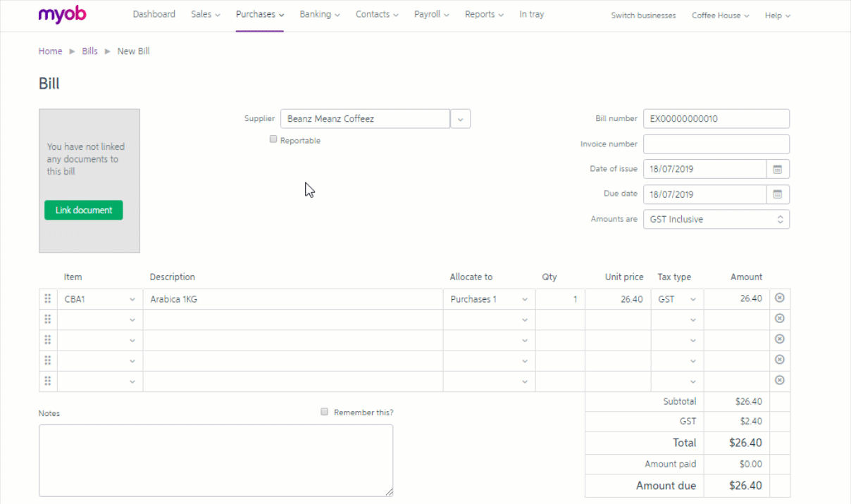Click the remove icon on the last row
This screenshot has width=851, height=504.
pyautogui.click(x=779, y=381)
